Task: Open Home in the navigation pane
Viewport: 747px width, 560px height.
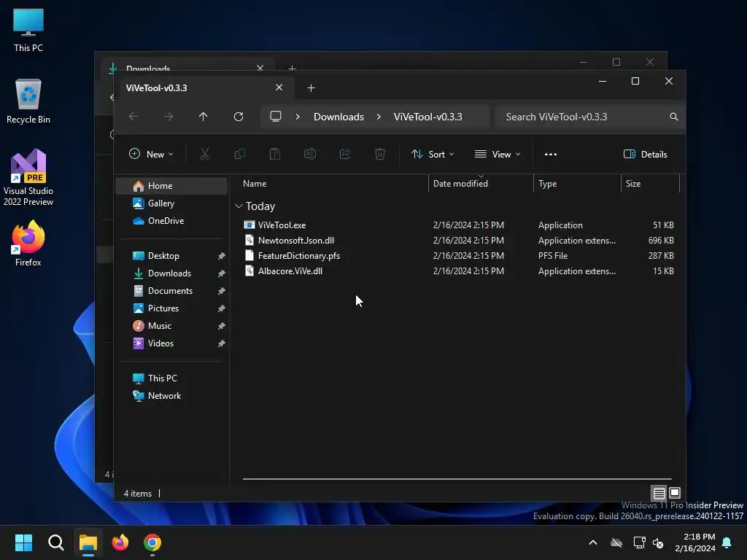Action: (171, 186)
